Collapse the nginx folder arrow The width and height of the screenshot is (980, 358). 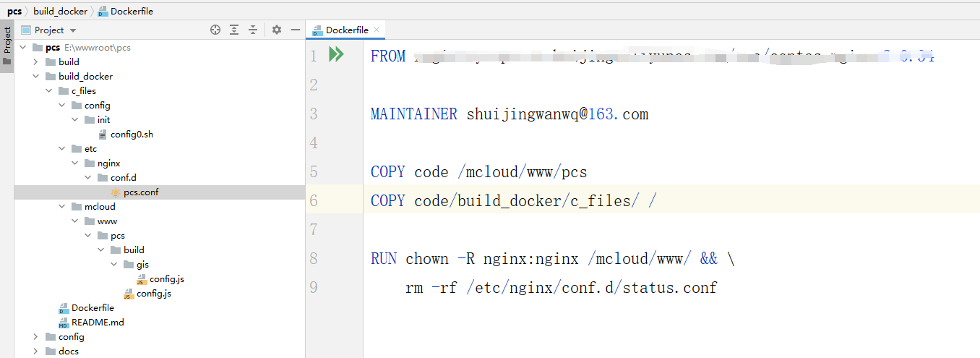pyautogui.click(x=75, y=163)
